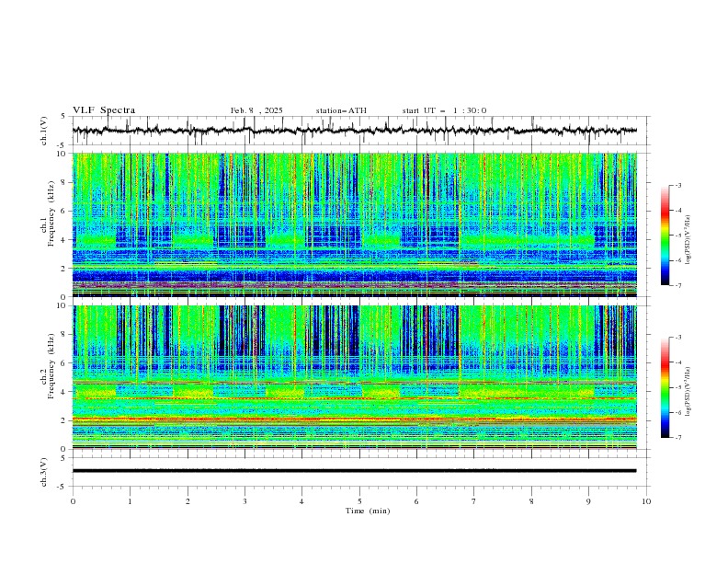Click the ch.2 log(PSD) colorbar title

point(688,391)
